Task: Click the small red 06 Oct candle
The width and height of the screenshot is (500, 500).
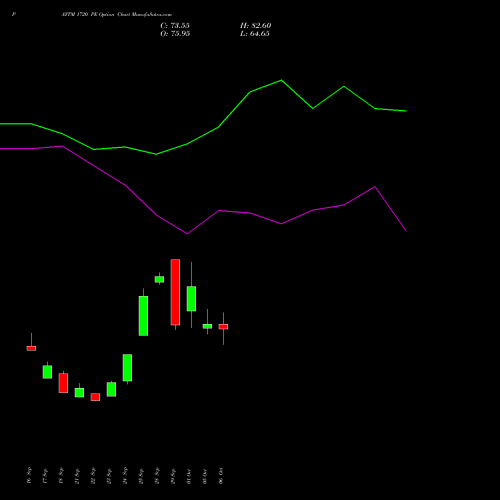Action: click(x=223, y=327)
